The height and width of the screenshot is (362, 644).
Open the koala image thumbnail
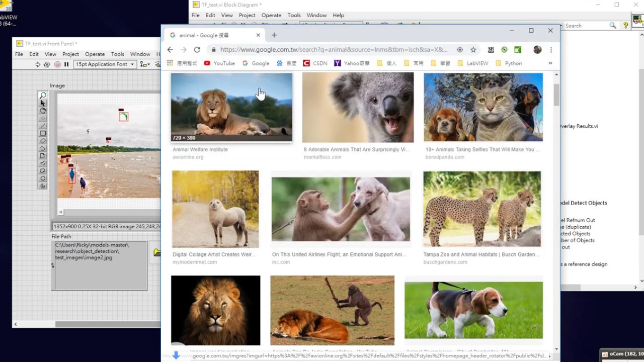pyautogui.click(x=358, y=107)
